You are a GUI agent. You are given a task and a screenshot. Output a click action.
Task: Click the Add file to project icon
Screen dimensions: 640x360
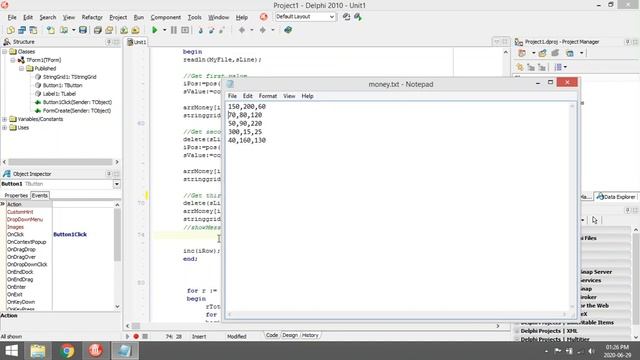tap(124, 30)
